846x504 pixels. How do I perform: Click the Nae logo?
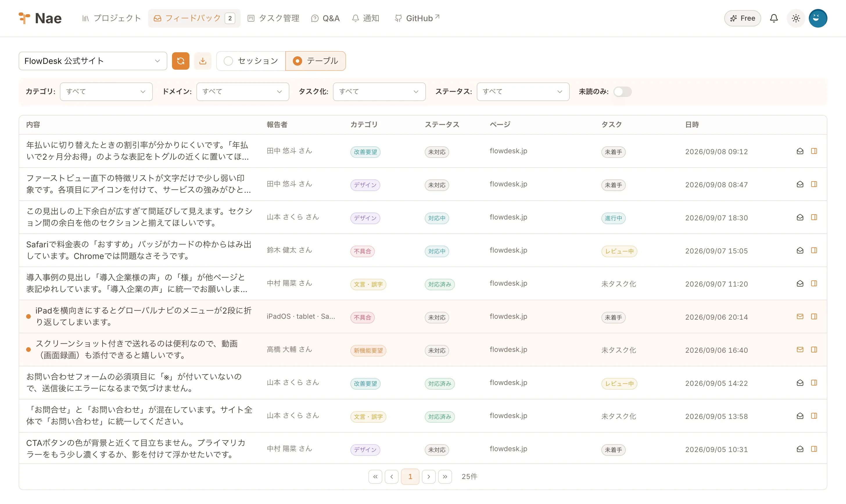40,18
